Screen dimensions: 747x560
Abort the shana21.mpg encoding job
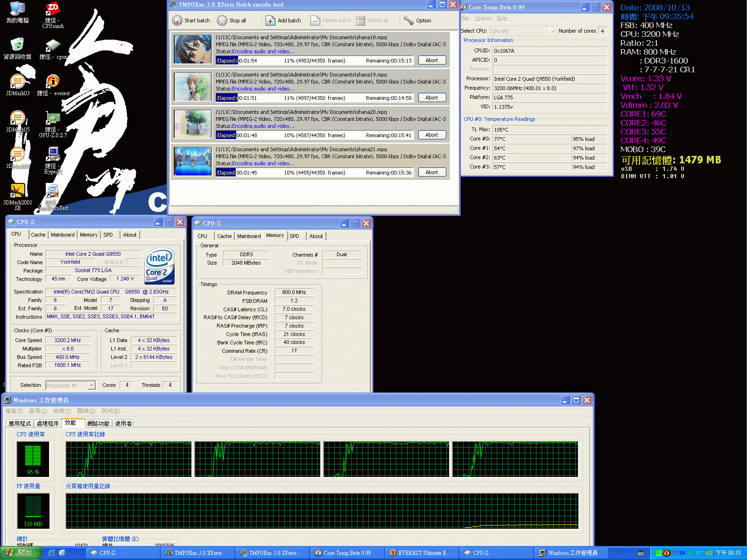tap(432, 172)
